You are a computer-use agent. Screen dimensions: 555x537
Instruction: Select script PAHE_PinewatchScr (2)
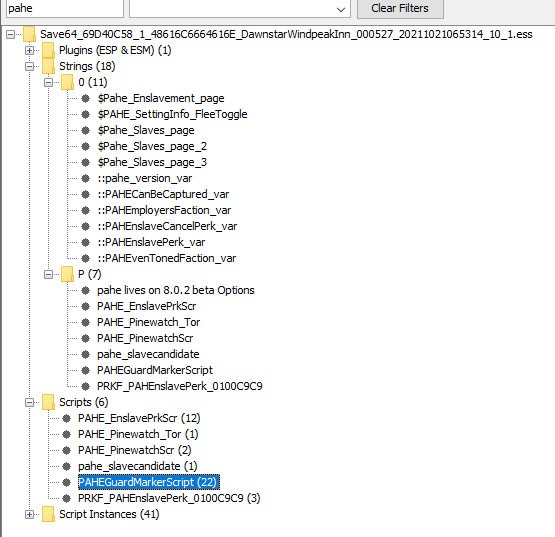[x=135, y=450]
